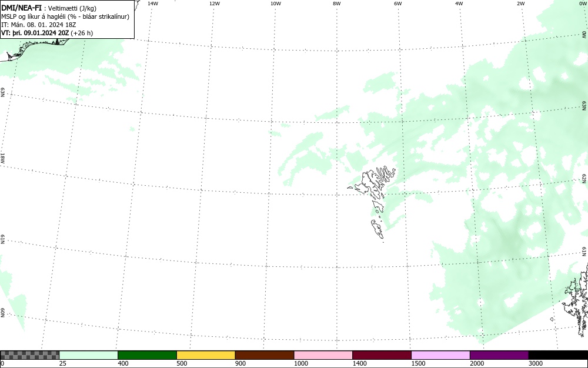The image size is (588, 368).
Task: Click the checkered 0–25 legend swatch
Action: 29,355
